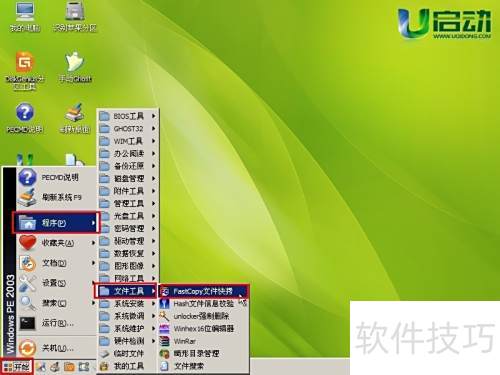Expand the WIM工具 folder
This screenshot has width=500, height=375.
[x=127, y=141]
